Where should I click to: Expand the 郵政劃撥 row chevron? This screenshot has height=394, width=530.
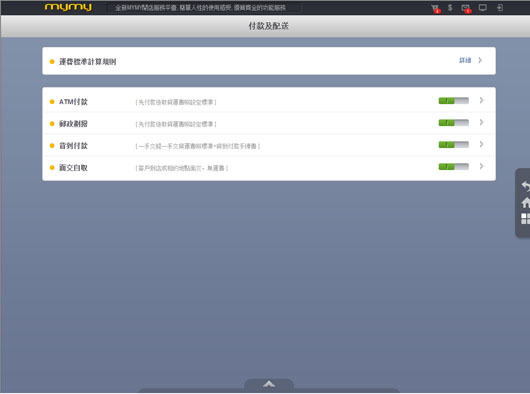[481, 122]
